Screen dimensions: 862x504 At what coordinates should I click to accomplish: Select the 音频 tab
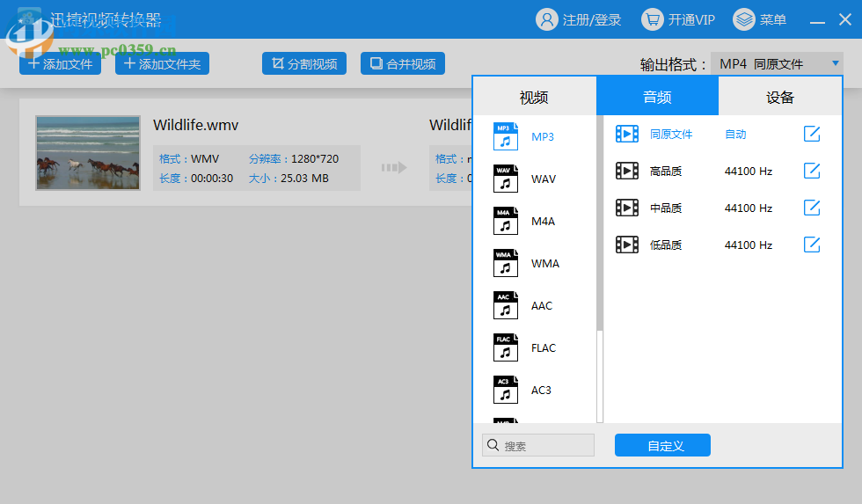[x=658, y=97]
